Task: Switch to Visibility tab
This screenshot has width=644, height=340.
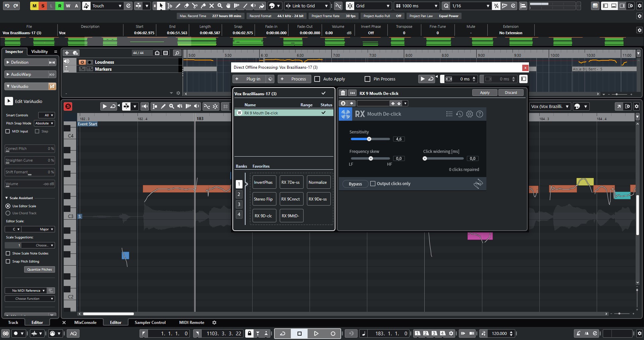Action: pyautogui.click(x=40, y=52)
